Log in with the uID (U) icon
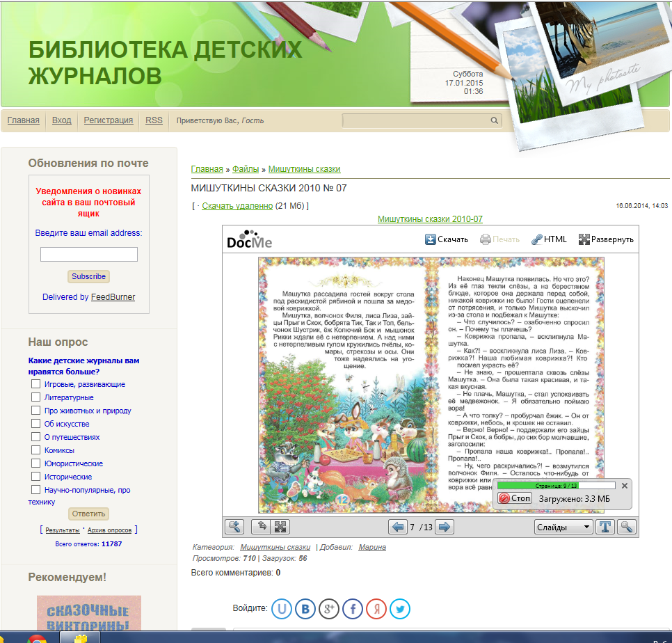Viewport: 672px width, 643px height. 282,609
